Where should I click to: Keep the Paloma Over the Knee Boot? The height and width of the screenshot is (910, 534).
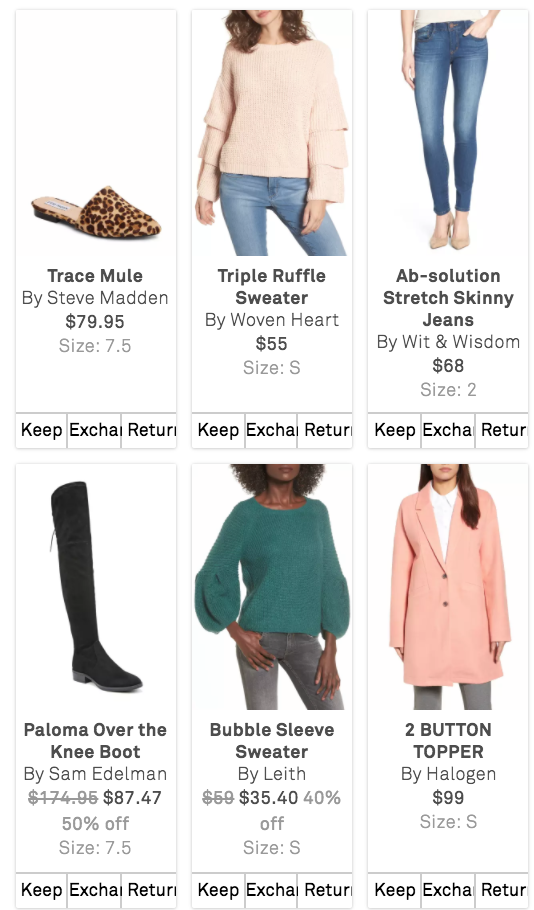41,890
